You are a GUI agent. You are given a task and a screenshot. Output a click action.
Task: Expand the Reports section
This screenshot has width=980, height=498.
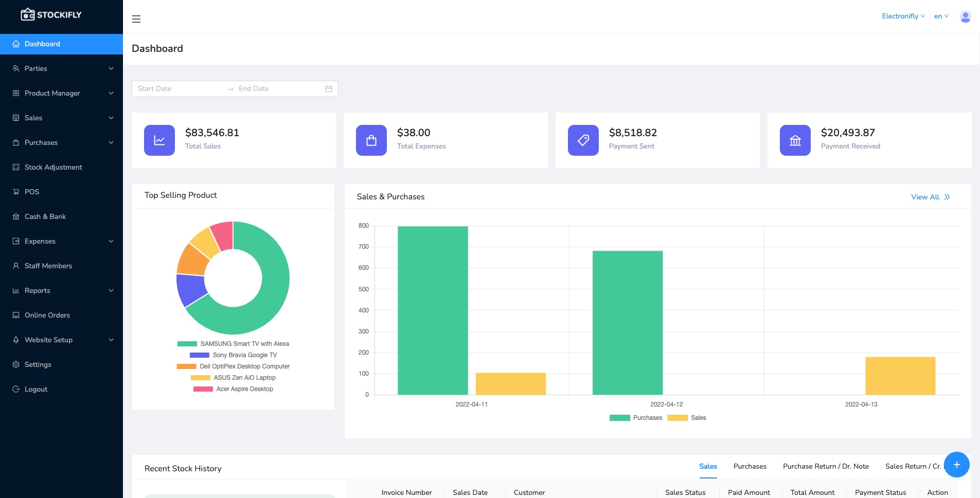(37, 290)
